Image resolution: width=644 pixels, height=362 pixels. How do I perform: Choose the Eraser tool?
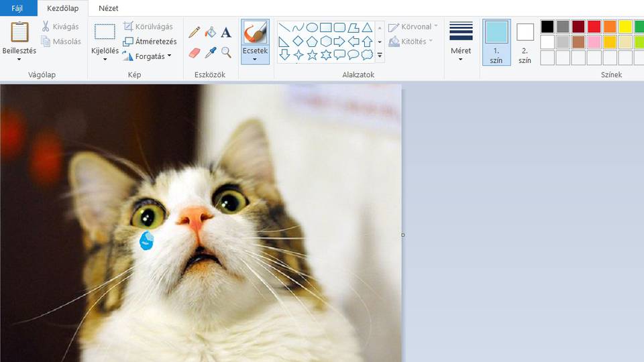tap(195, 52)
